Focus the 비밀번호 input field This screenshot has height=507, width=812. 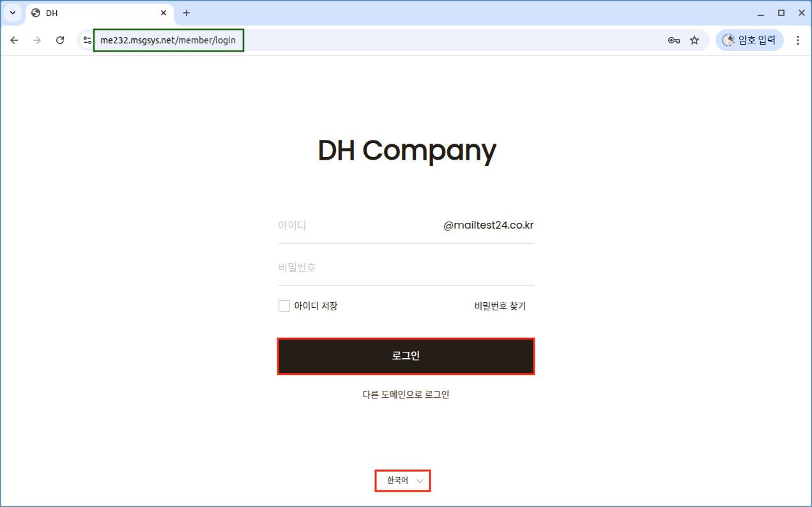[406, 268]
